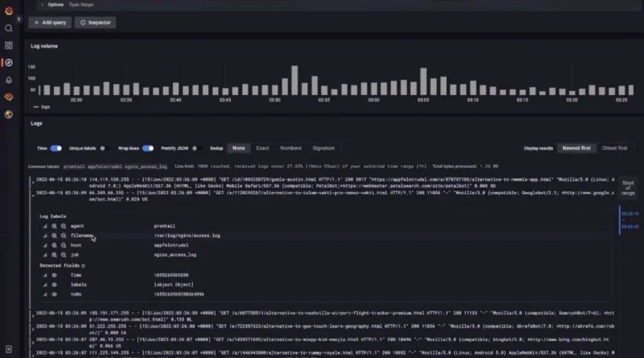Click the info icon beside Detected fields

(83, 266)
